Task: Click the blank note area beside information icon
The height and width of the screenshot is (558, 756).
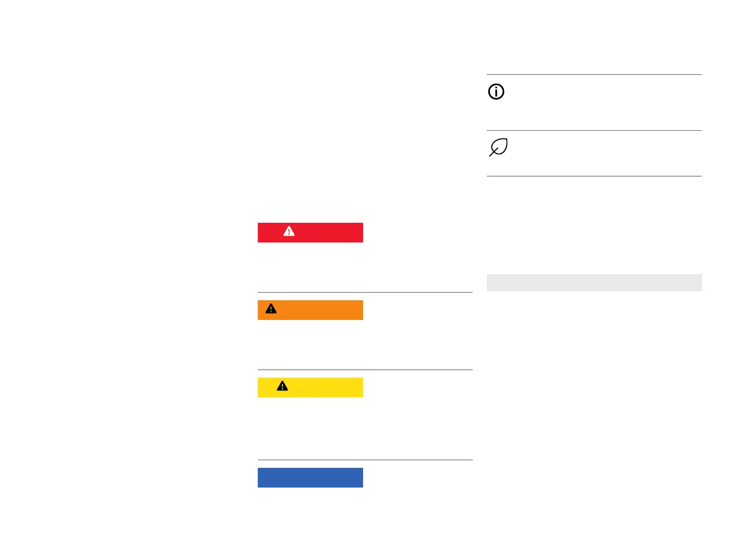Action: point(603,102)
